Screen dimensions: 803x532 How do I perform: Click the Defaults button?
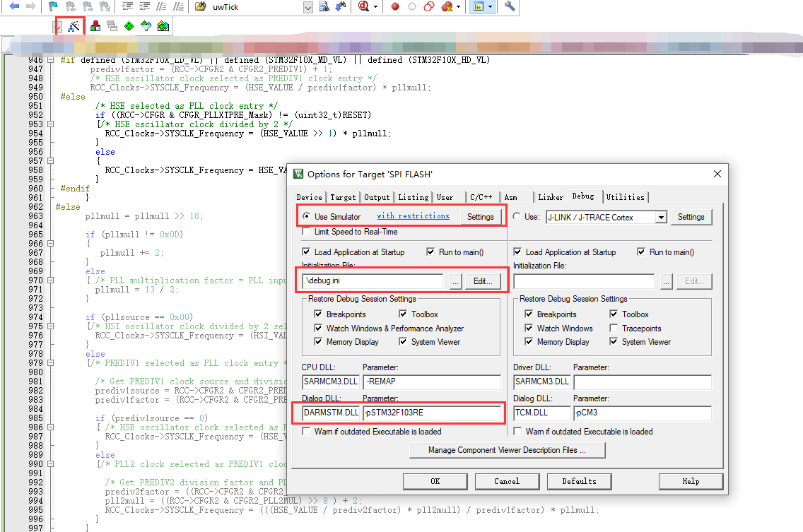pos(579,481)
